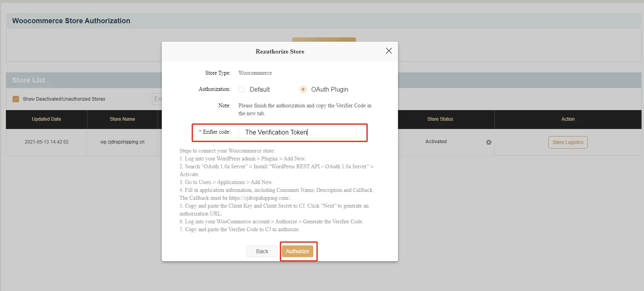
Task: Click the wp.cjdropshipping.cn store name
Action: coord(122,142)
